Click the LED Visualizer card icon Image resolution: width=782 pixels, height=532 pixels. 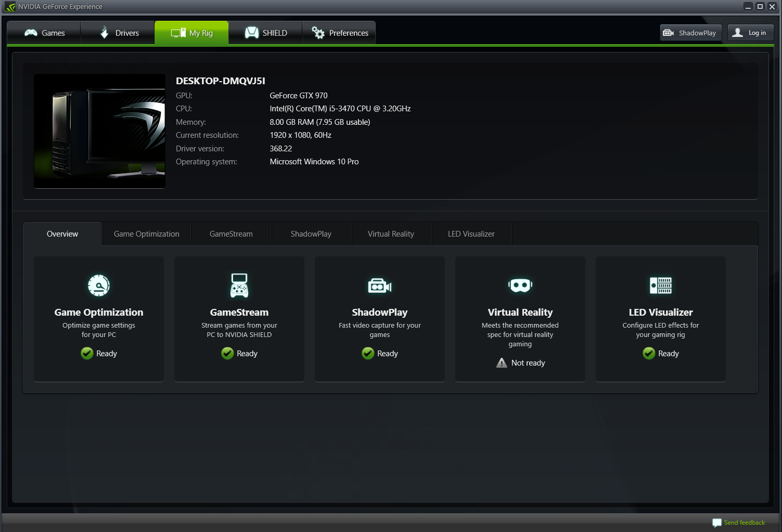coord(661,286)
